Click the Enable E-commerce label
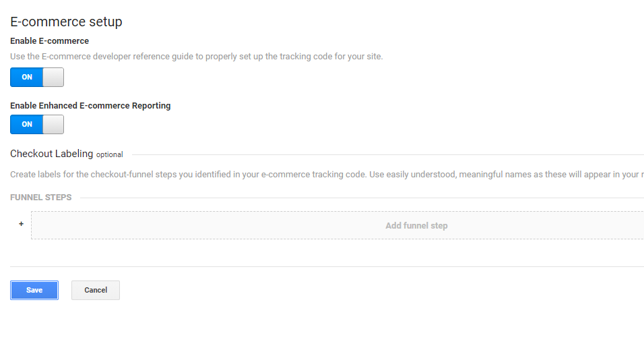Screen dimensions: 644x354 click(x=50, y=41)
